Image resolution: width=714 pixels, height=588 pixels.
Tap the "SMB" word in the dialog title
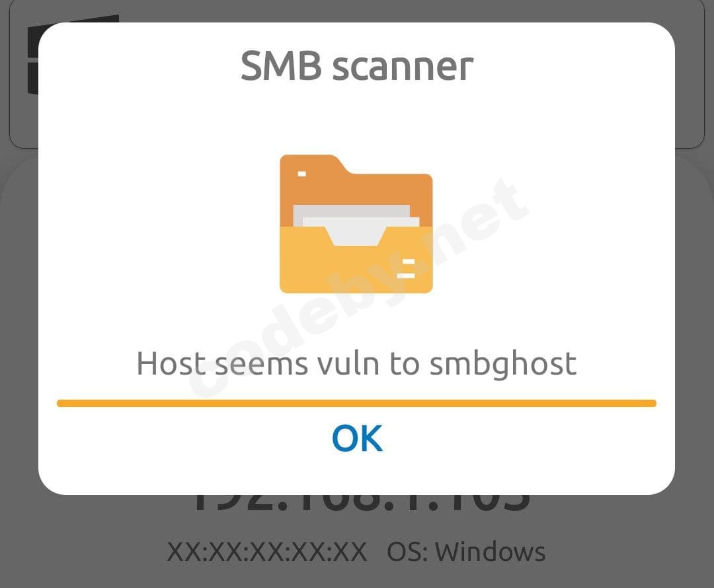[x=280, y=66]
